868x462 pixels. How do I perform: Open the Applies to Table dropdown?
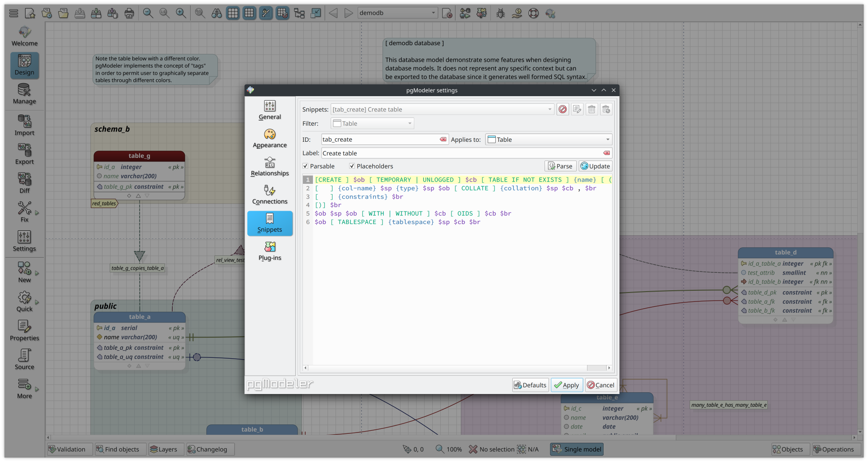549,140
